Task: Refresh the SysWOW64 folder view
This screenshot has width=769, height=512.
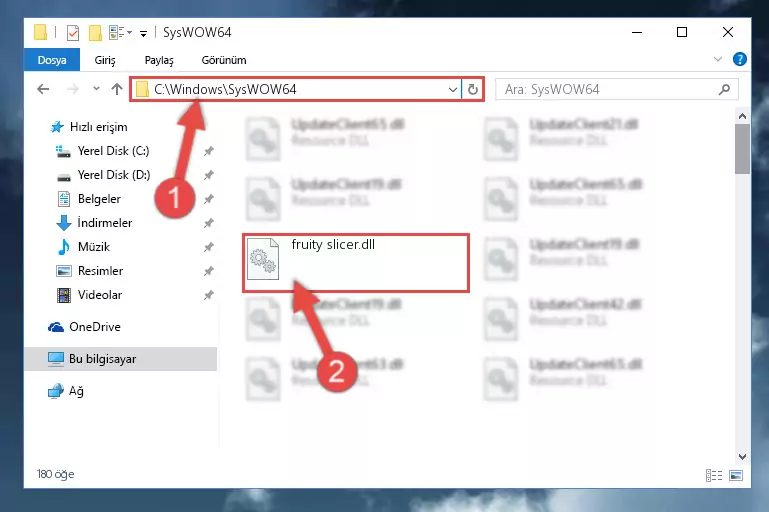Action: click(x=473, y=90)
